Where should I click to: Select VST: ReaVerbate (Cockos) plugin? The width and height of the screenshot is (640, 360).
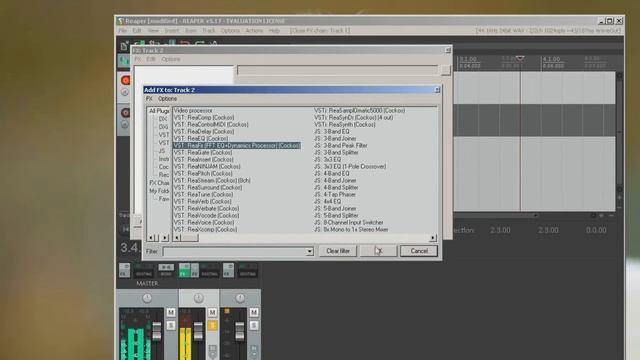pyautogui.click(x=206, y=208)
